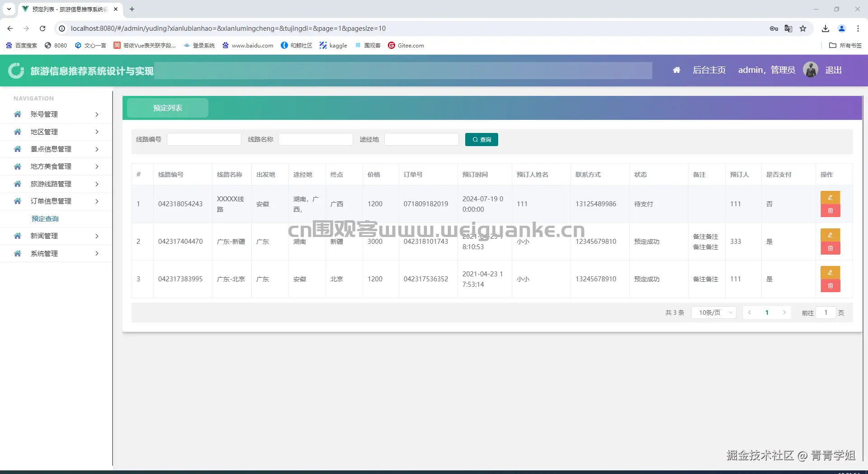Expand the 旅游线路管理 menu
This screenshot has width=868, height=474.
[x=56, y=184]
